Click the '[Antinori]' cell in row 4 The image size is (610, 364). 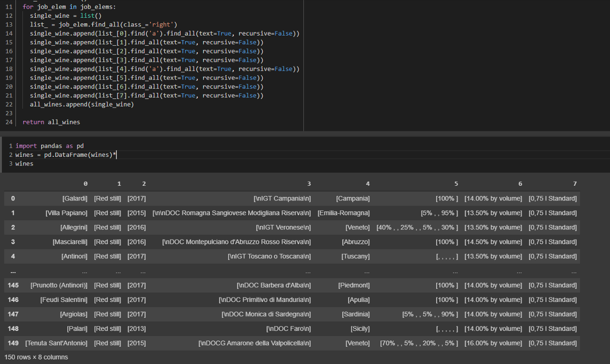(74, 256)
